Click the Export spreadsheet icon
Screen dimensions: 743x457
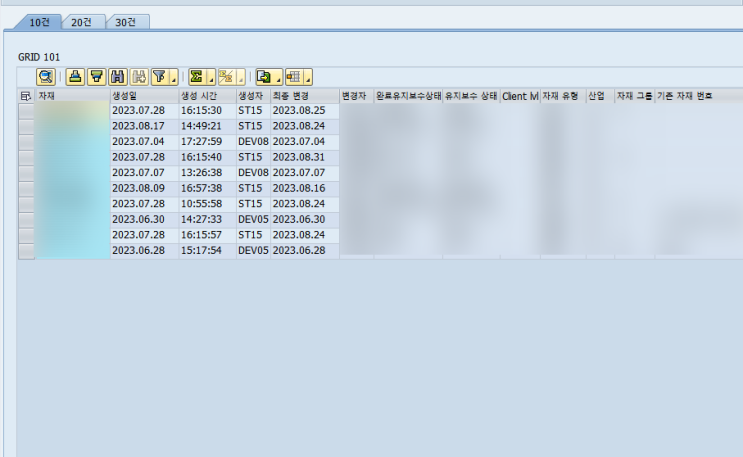click(264, 77)
